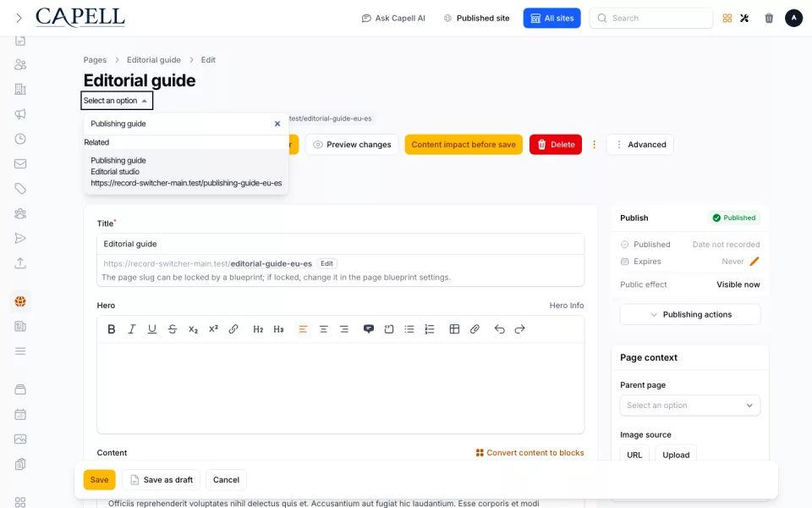
Task: Expand the sidebar with top-left chevron
Action: point(19,18)
